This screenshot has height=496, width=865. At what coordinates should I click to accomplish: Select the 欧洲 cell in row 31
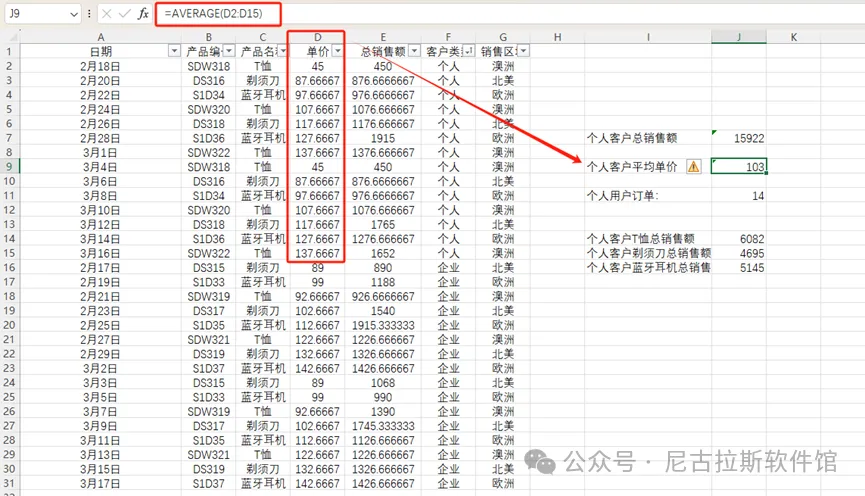tap(503, 483)
